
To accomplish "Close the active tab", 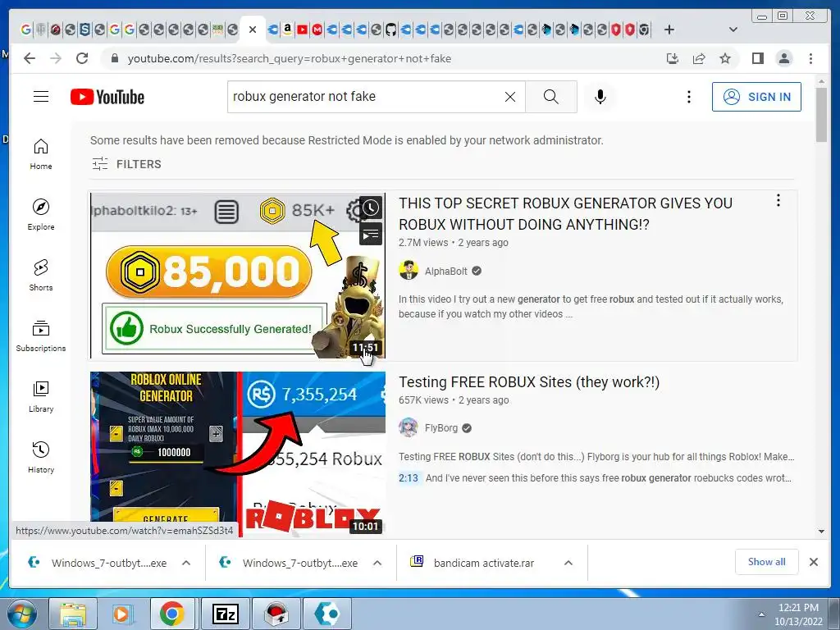I will [x=253, y=30].
